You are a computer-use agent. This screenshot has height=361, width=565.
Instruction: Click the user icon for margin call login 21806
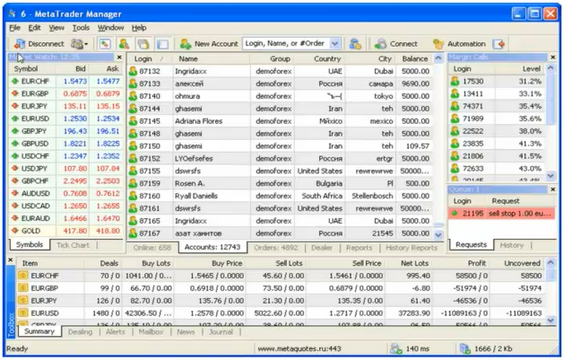click(455, 156)
